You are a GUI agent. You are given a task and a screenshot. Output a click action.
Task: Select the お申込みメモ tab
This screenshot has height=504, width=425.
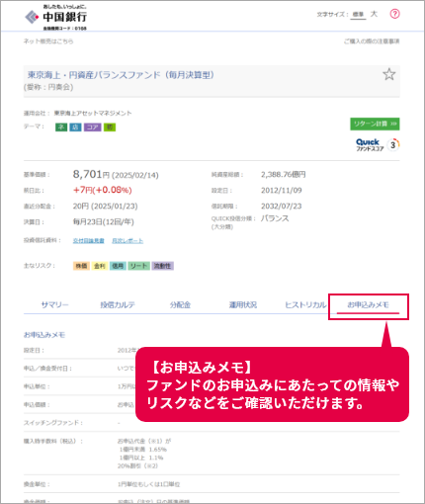tap(368, 305)
